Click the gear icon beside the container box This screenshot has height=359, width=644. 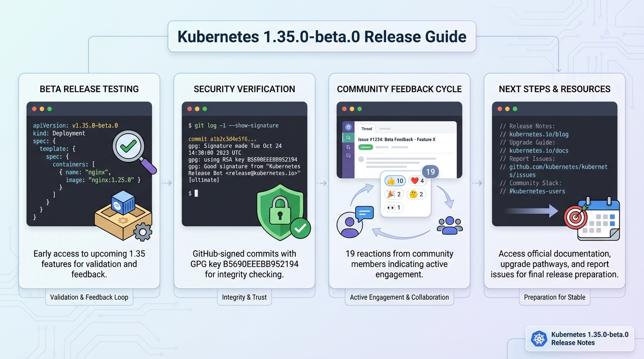pos(143,230)
